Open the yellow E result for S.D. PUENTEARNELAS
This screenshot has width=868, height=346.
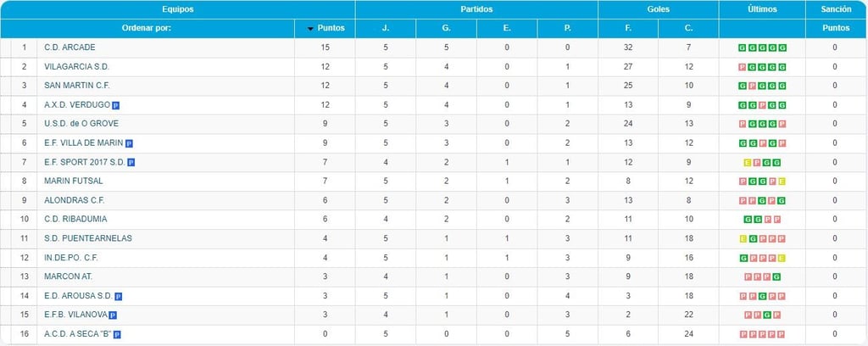point(743,239)
